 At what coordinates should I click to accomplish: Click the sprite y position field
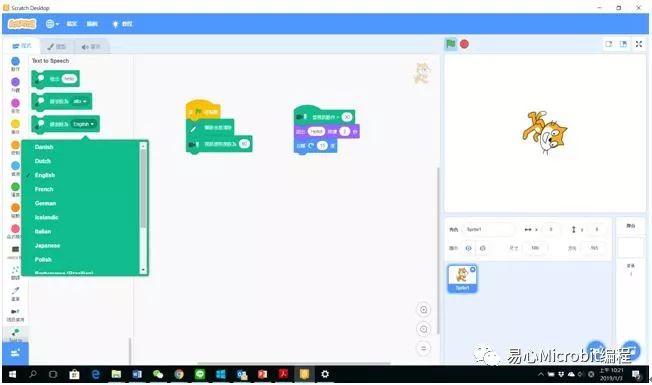[596, 230]
